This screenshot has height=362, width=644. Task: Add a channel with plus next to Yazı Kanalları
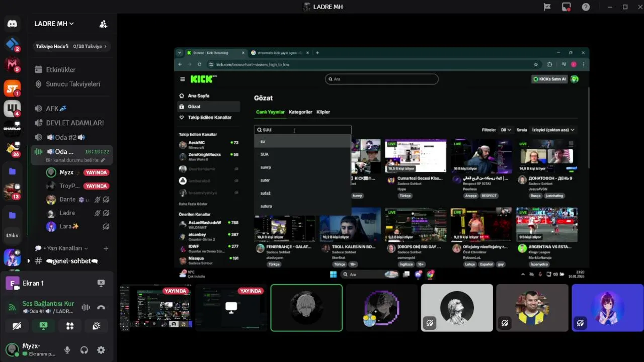pos(106,248)
